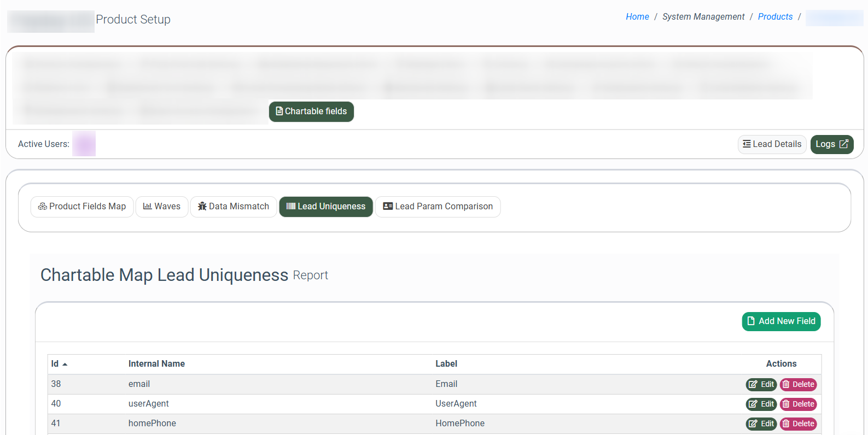868x435 pixels.
Task: Click the Data Mismatch bug icon
Action: tap(202, 207)
